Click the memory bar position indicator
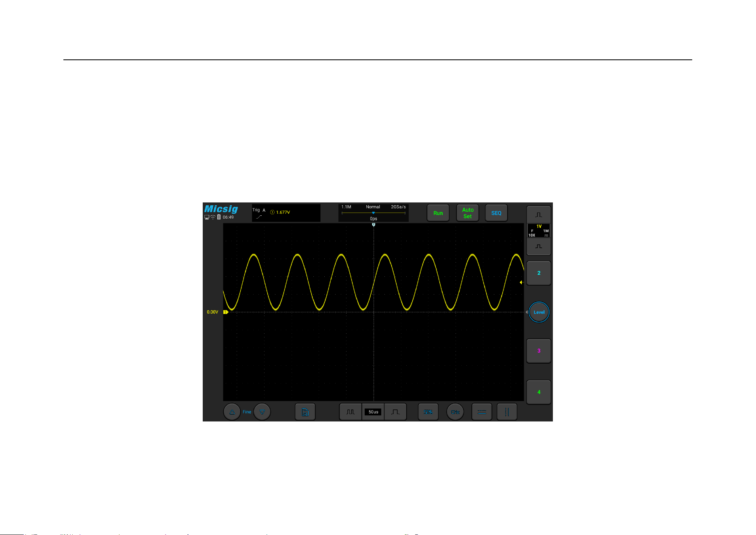 click(373, 213)
